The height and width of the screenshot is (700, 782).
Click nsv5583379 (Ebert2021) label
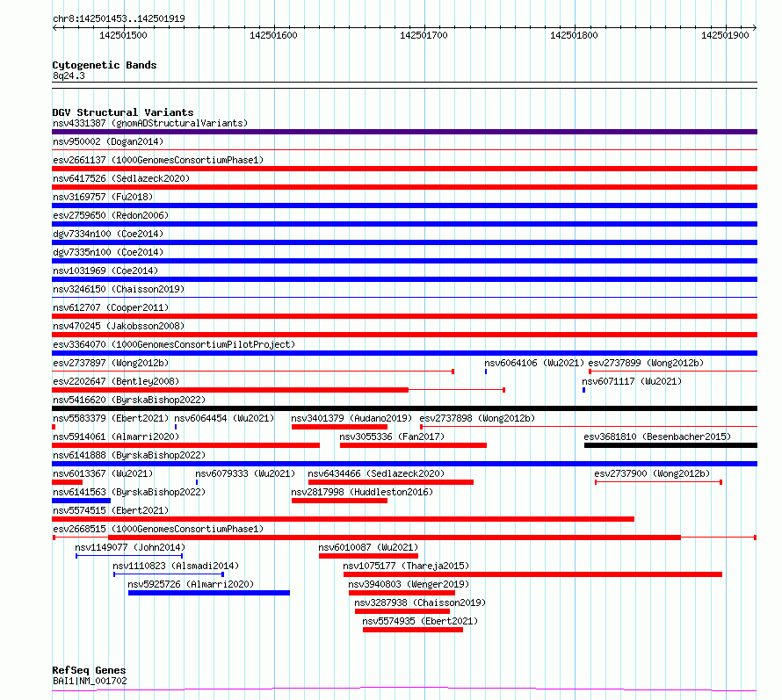[x=111, y=418]
